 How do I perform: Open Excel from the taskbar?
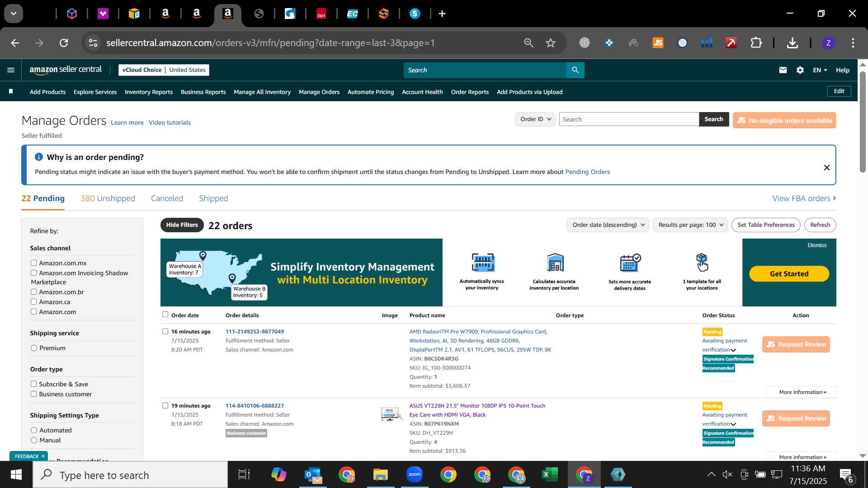click(x=550, y=474)
